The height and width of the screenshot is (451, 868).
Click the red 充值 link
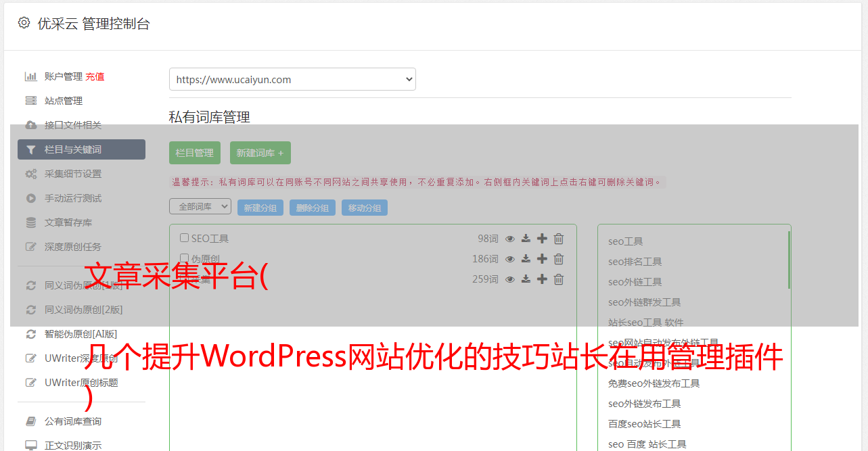coord(95,76)
